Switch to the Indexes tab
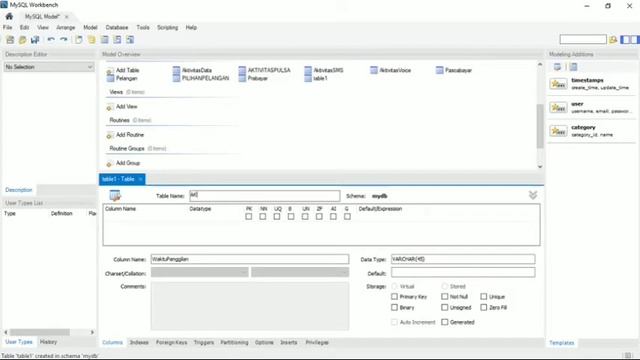Image resolution: width=640 pixels, height=360 pixels. coord(139,342)
